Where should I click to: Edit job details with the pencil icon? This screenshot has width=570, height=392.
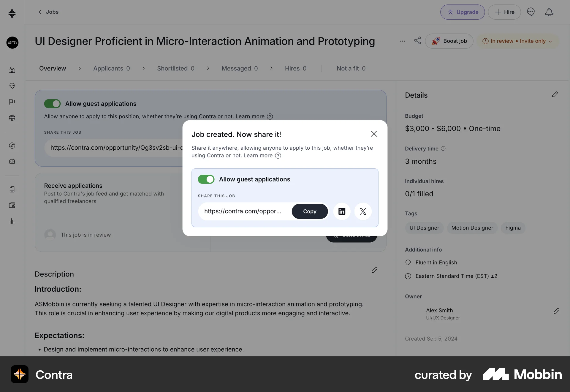[x=555, y=94]
